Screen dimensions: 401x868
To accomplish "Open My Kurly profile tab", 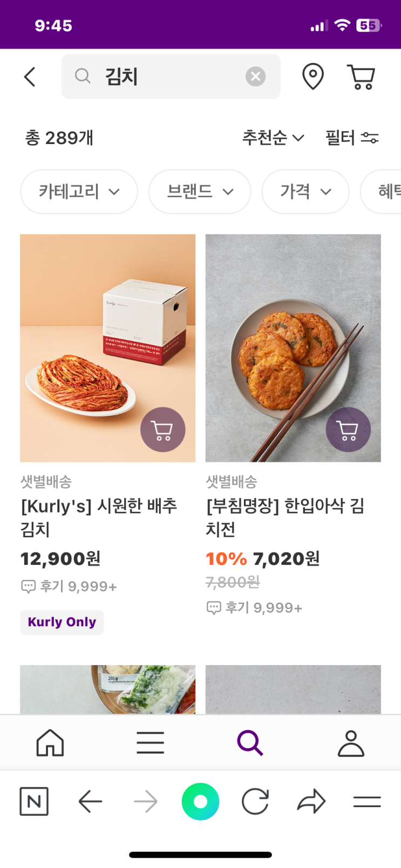I will 351,743.
